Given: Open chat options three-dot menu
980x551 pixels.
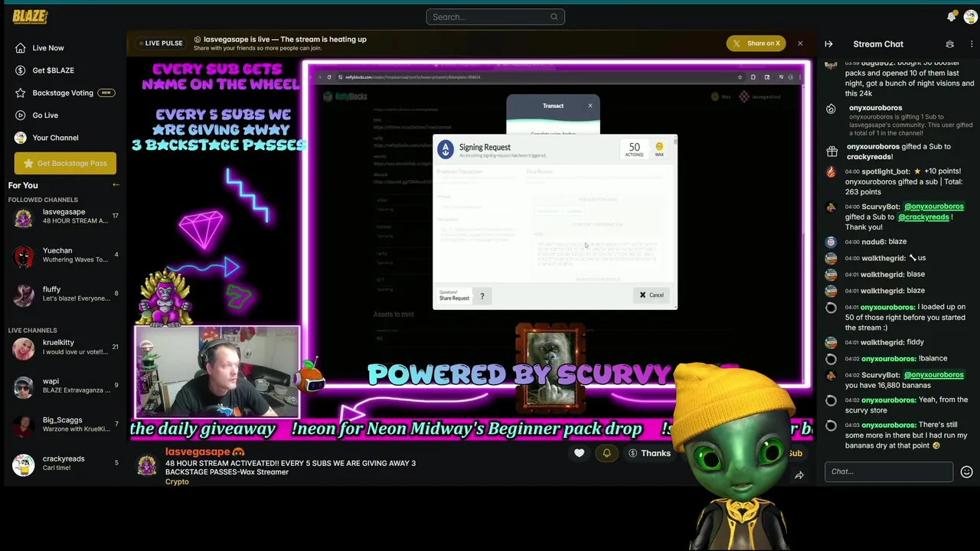Looking at the screenshot, I should [972, 44].
